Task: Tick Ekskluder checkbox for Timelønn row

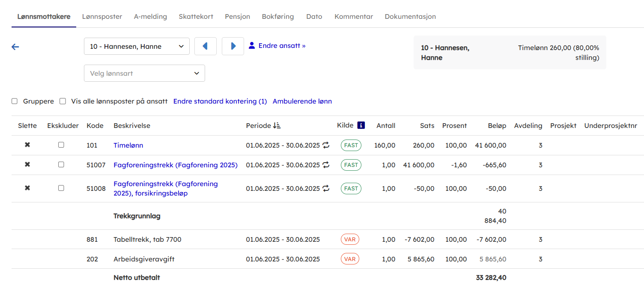Action: click(x=61, y=145)
